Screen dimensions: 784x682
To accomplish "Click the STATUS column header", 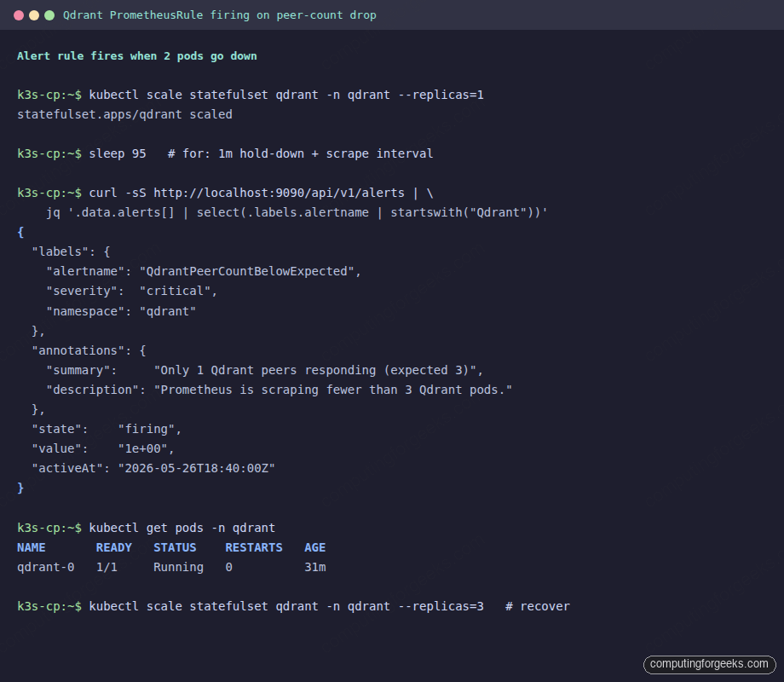I will coord(175,547).
